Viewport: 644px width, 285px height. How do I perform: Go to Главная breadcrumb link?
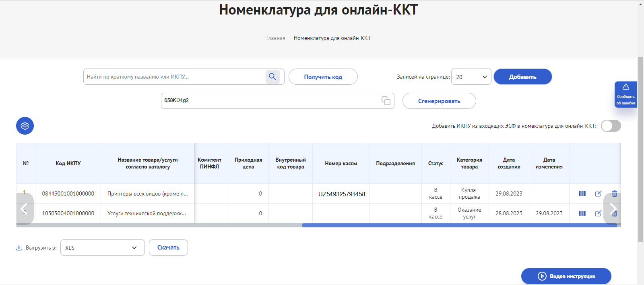point(275,38)
